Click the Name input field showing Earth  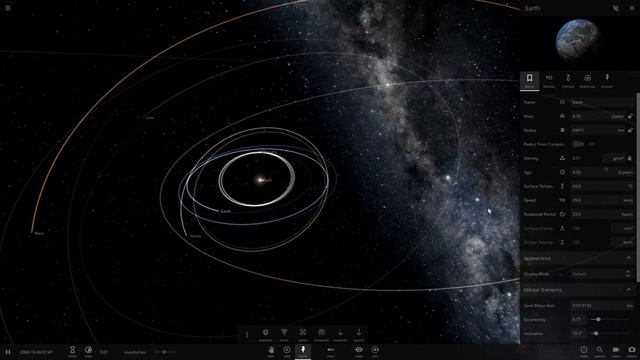[602, 102]
